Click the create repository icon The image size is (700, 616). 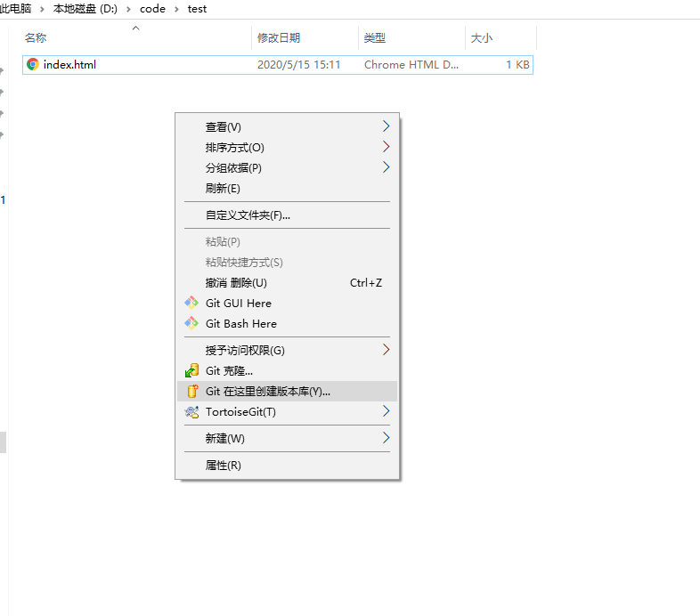[x=192, y=391]
